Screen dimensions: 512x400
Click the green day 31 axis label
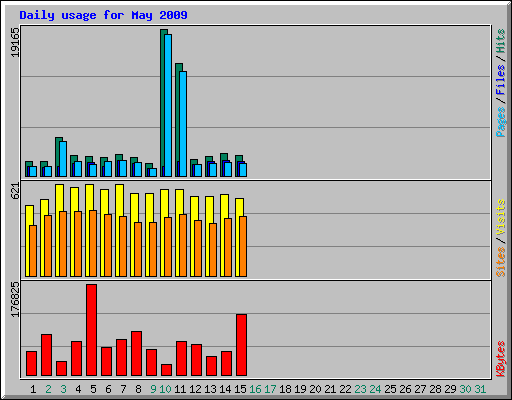(x=480, y=389)
